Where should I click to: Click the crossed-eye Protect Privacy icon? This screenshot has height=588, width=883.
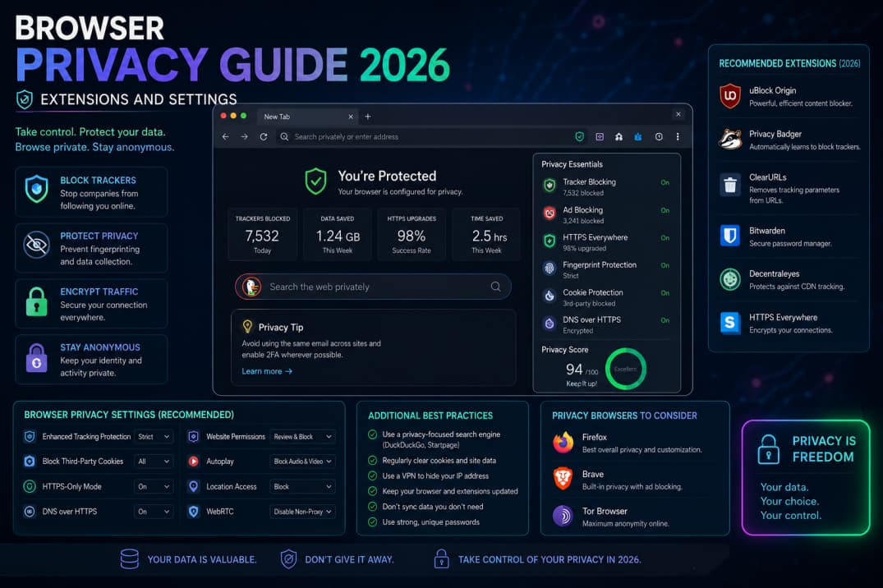(x=37, y=245)
